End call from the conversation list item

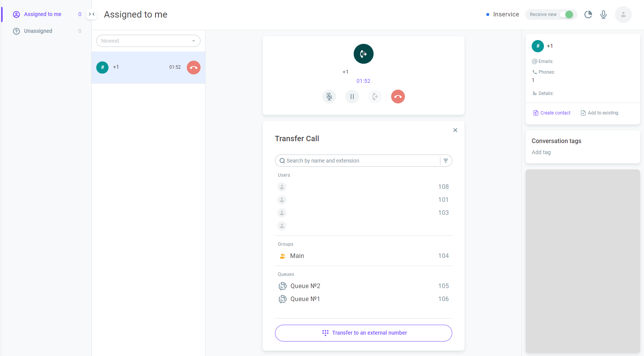pyautogui.click(x=194, y=68)
